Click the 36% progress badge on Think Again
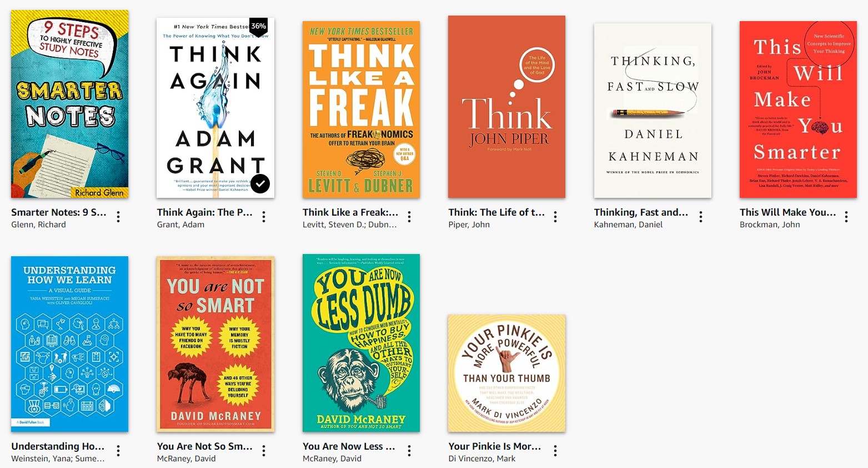This screenshot has height=468, width=868. click(x=258, y=27)
